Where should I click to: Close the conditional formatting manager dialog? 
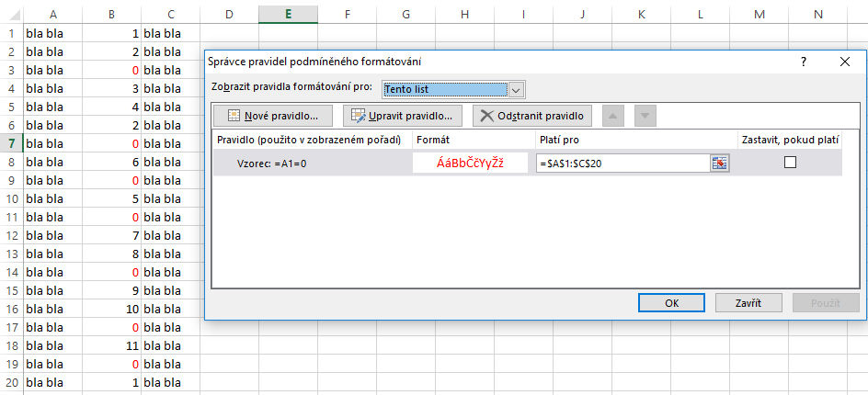tap(845, 62)
